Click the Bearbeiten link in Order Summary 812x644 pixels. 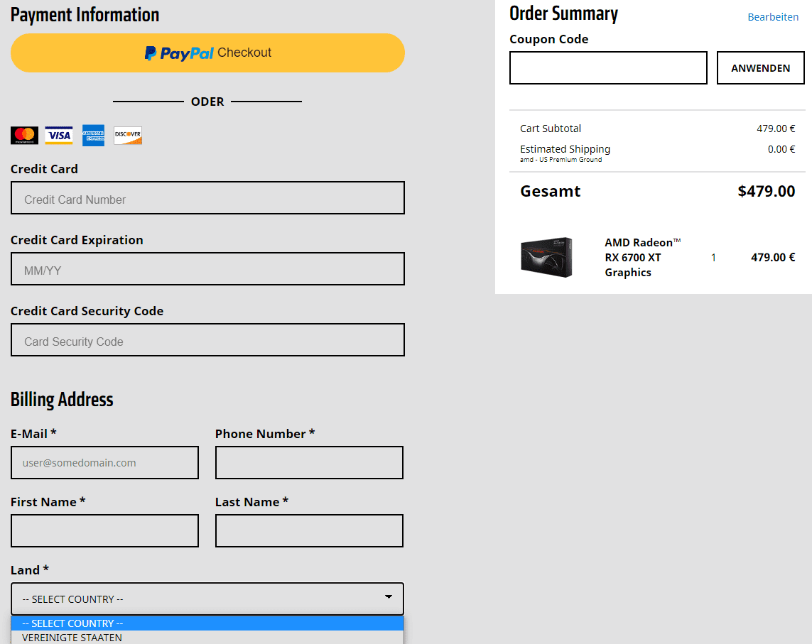point(773,17)
